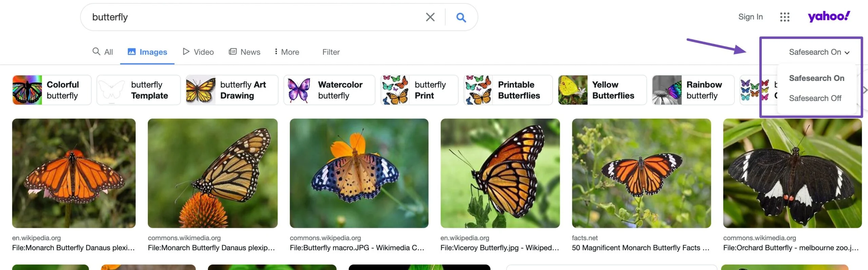This screenshot has height=270, width=868.
Task: Open the Filter options
Action: 331,52
